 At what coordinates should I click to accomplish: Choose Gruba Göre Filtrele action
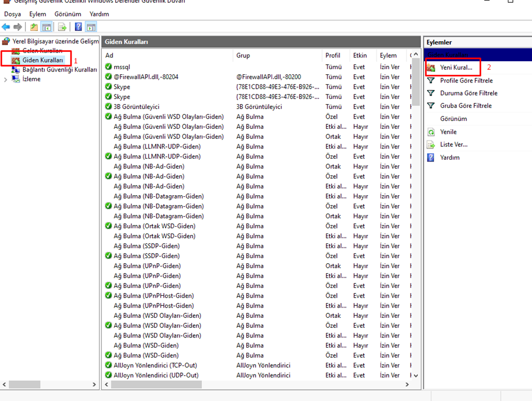click(466, 105)
